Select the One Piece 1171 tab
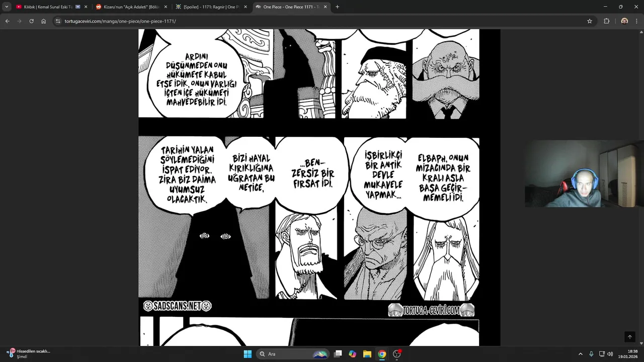Screen dimensions: 644x362 (291, 7)
